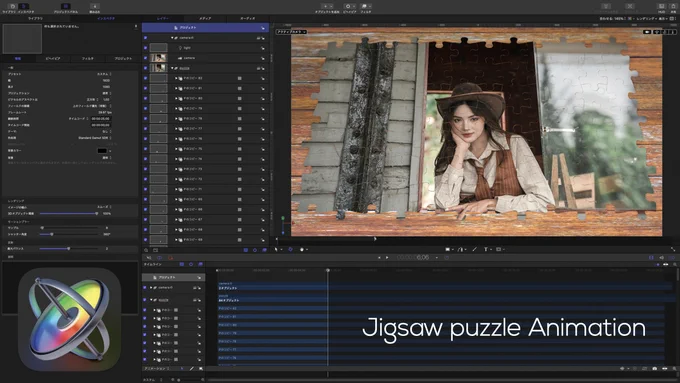Click the 6:06 timecode display
The height and width of the screenshot is (383, 680).
(414, 258)
